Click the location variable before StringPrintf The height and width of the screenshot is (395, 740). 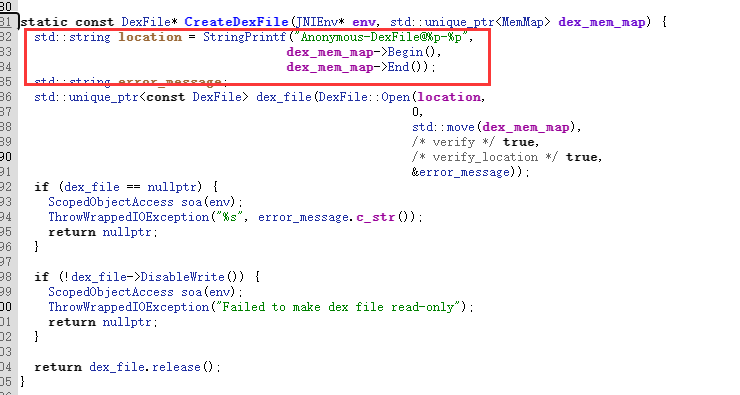click(150, 37)
